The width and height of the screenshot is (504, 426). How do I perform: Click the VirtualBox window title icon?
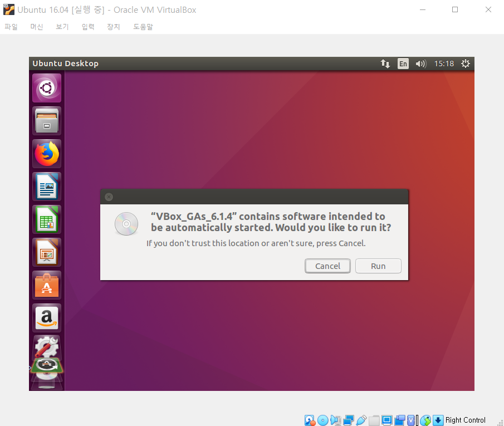coord(9,9)
